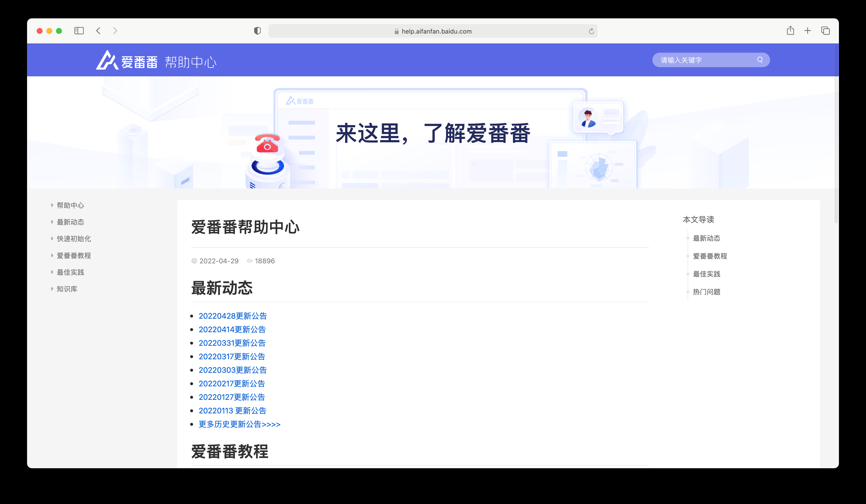This screenshot has width=866, height=504.
Task: Open the 20220331更新公告 link
Action: (232, 343)
